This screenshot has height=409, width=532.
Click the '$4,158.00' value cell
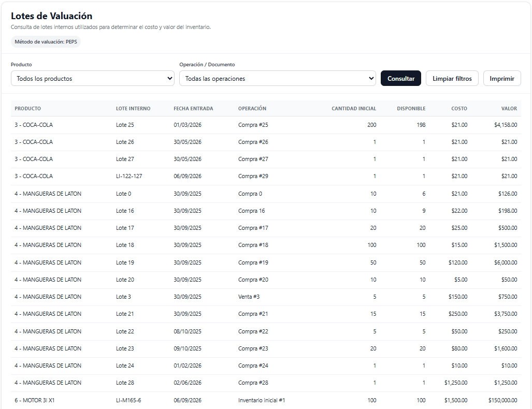[x=506, y=125]
